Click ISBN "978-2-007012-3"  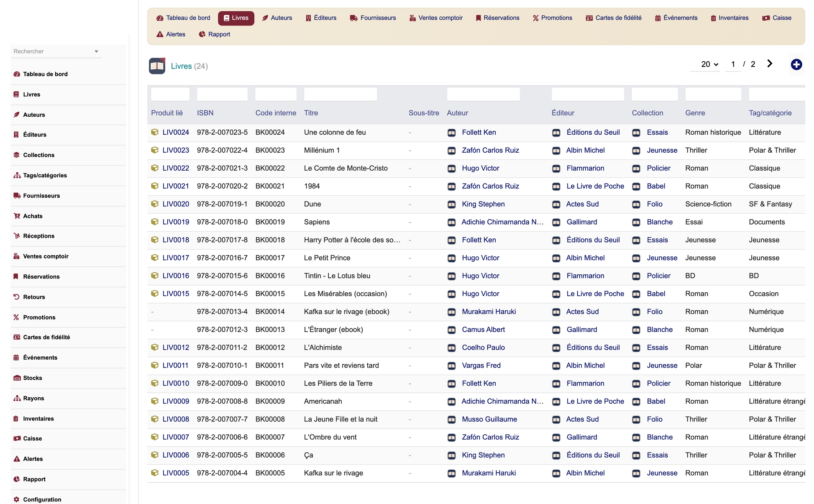point(222,330)
